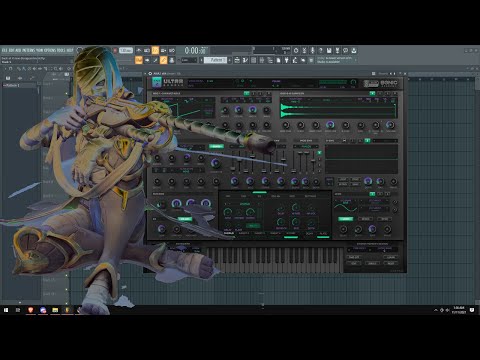The image size is (480, 360).
Task: Open the Playlist window from toolbar icon
Action: click(237, 60)
